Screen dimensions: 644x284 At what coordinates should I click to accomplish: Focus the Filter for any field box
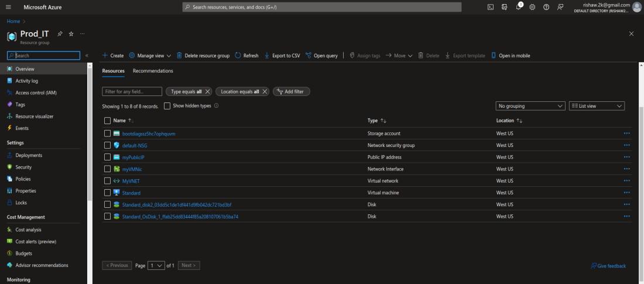click(x=132, y=92)
